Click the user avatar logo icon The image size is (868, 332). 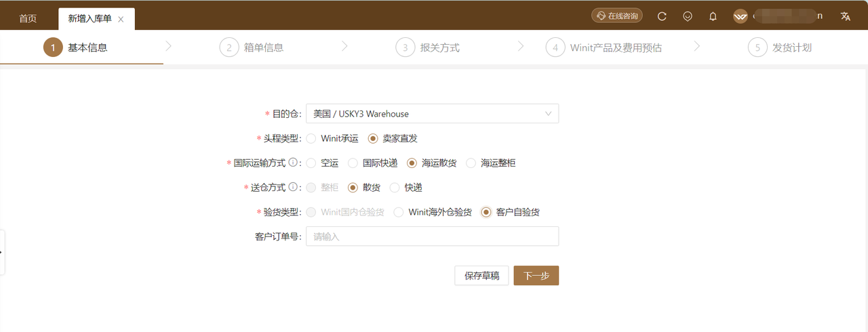pos(741,16)
